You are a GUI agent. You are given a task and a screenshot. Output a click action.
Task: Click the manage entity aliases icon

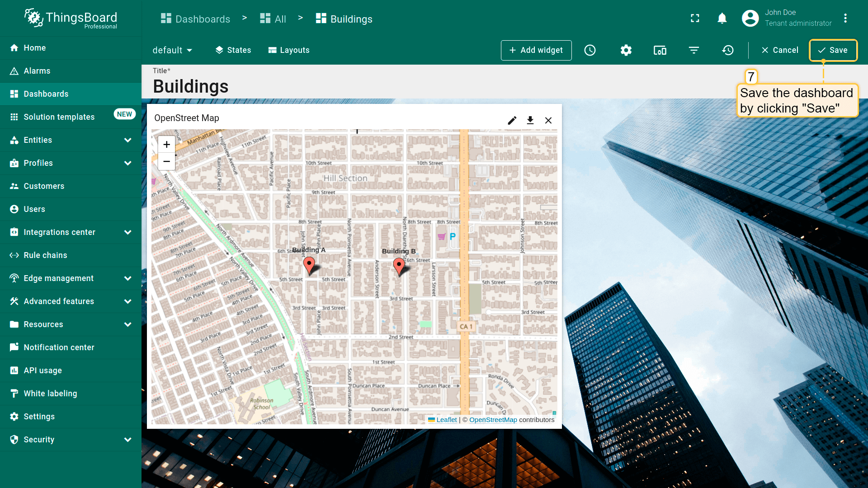660,50
